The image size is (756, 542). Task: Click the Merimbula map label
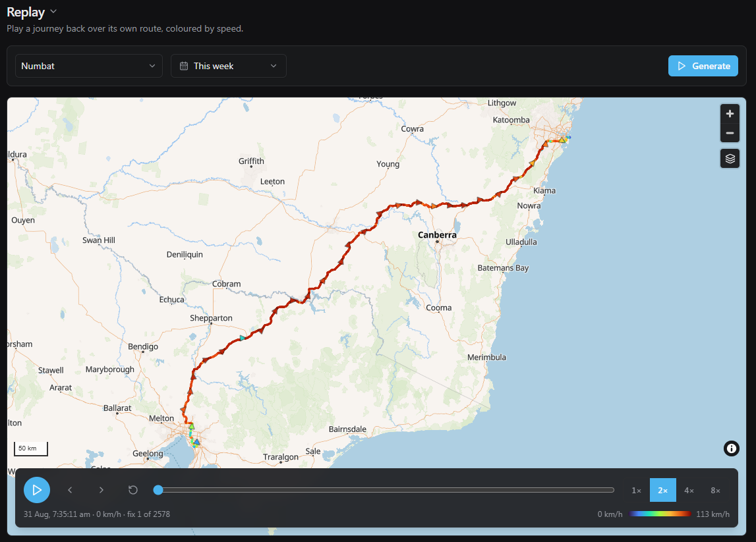pyautogui.click(x=486, y=357)
